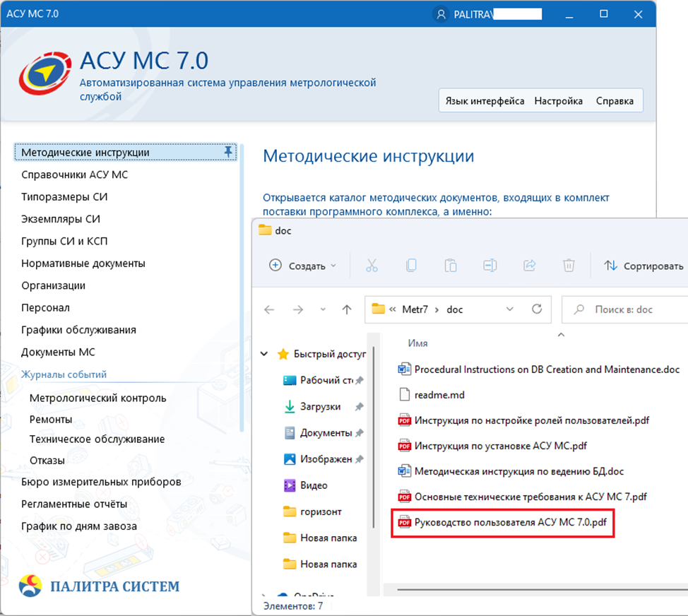Open Бюро измерительных приборов section

pos(101,482)
